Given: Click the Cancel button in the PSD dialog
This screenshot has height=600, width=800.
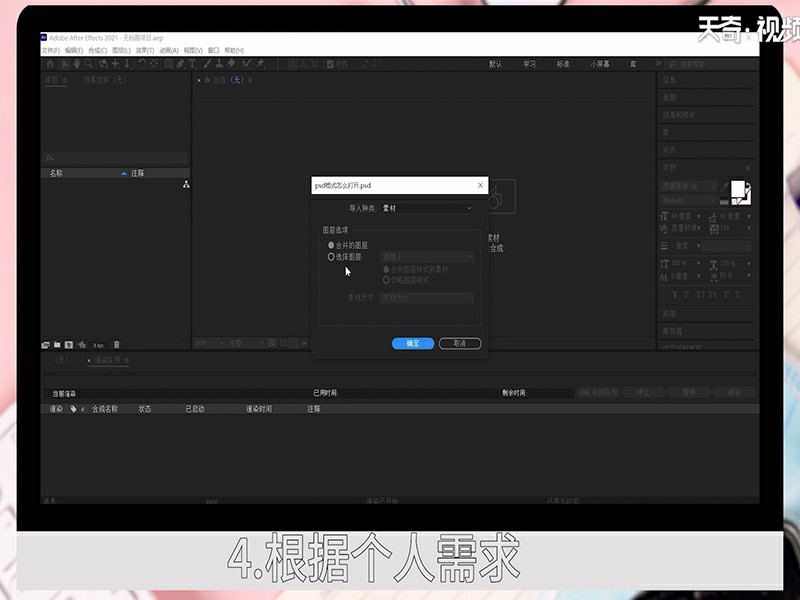Looking at the screenshot, I should 459,343.
